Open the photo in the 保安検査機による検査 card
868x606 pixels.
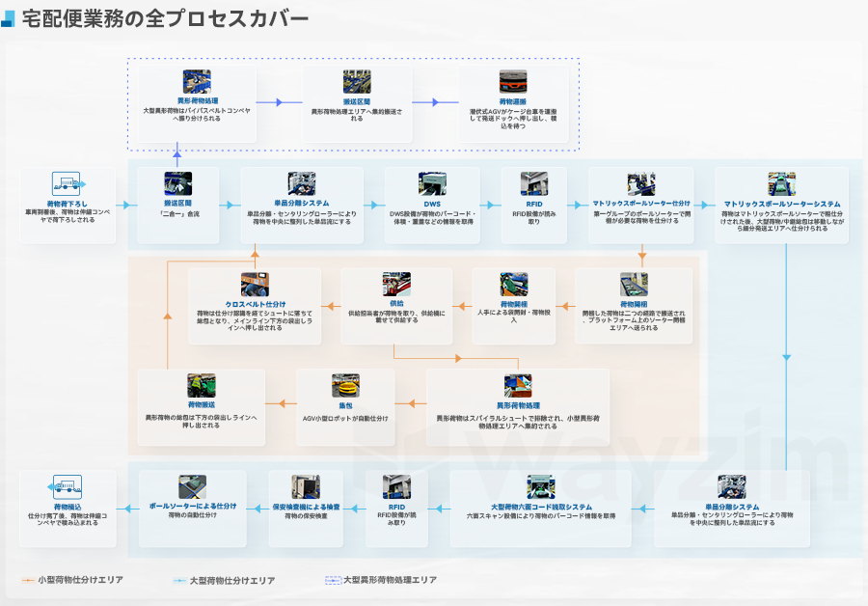306,487
